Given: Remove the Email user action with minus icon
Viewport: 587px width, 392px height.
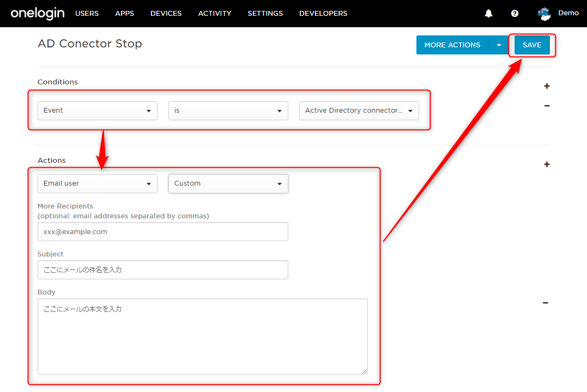Looking at the screenshot, I should pos(546,303).
